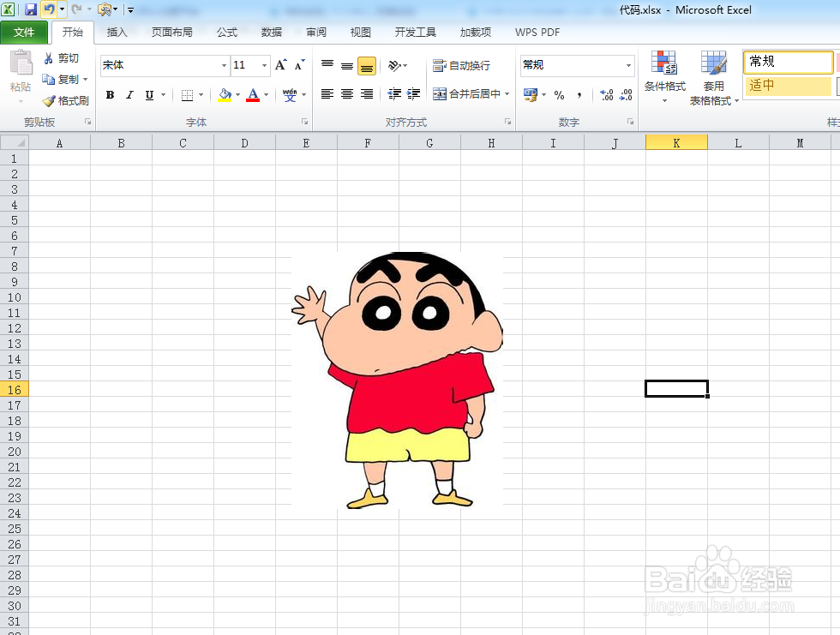Expand the underline style arrow

coord(164,95)
